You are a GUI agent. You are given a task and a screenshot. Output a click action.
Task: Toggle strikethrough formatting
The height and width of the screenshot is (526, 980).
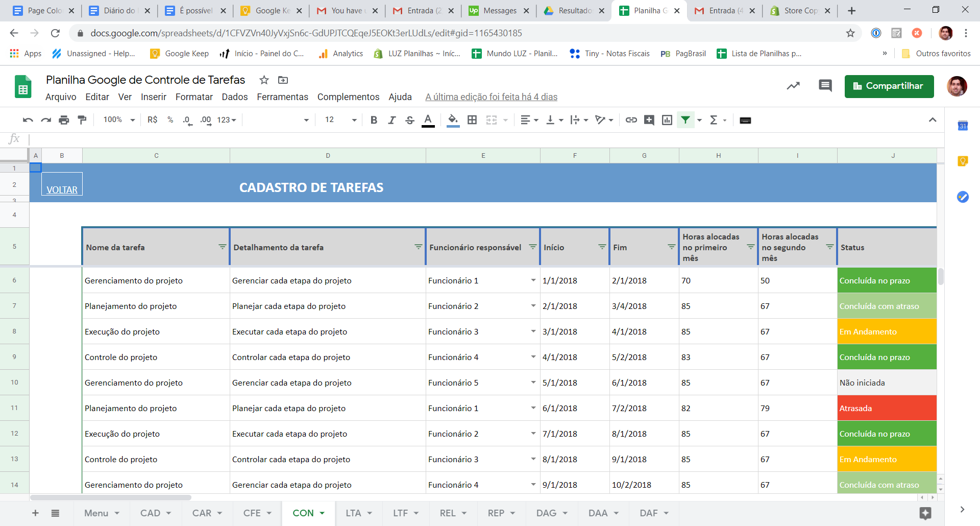tap(410, 120)
